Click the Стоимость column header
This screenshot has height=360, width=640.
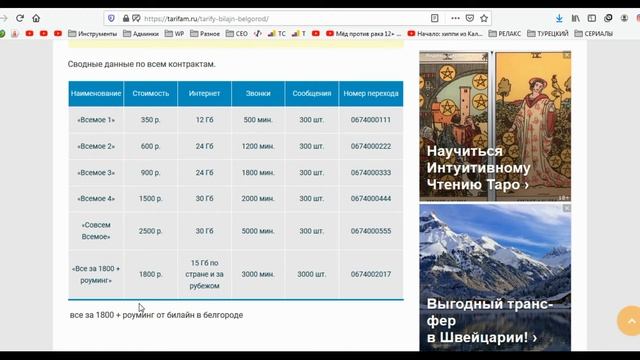151,93
